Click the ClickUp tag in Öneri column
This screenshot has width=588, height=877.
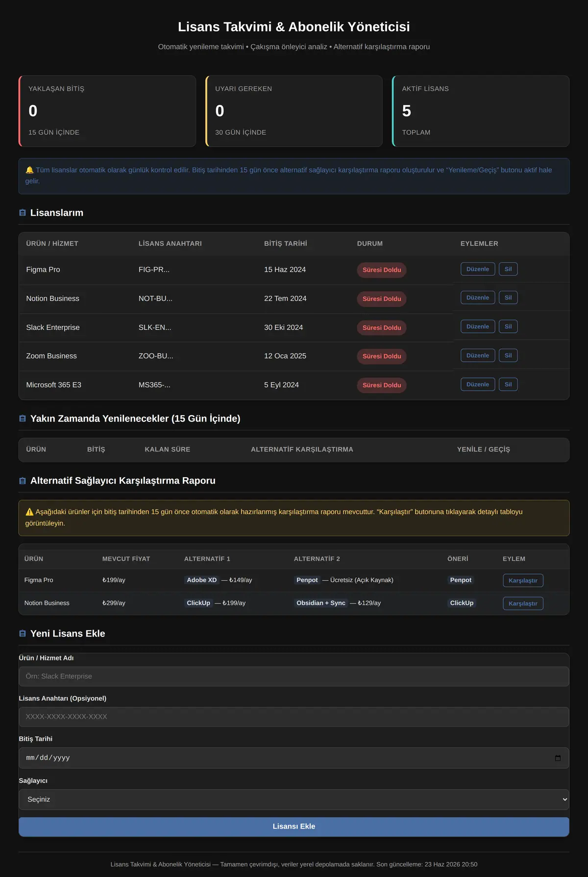tap(462, 603)
